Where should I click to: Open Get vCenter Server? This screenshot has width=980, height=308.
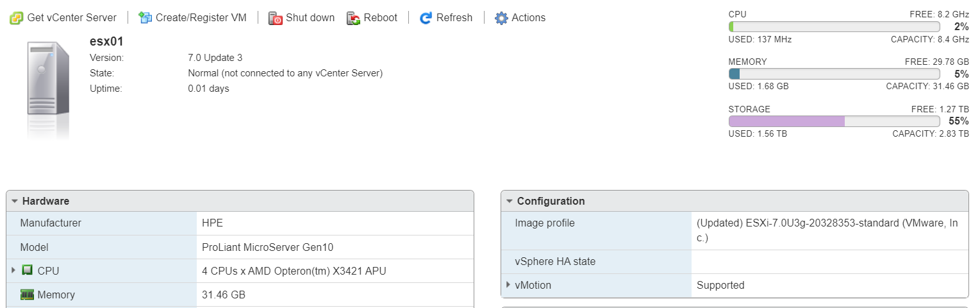pyautogui.click(x=63, y=18)
